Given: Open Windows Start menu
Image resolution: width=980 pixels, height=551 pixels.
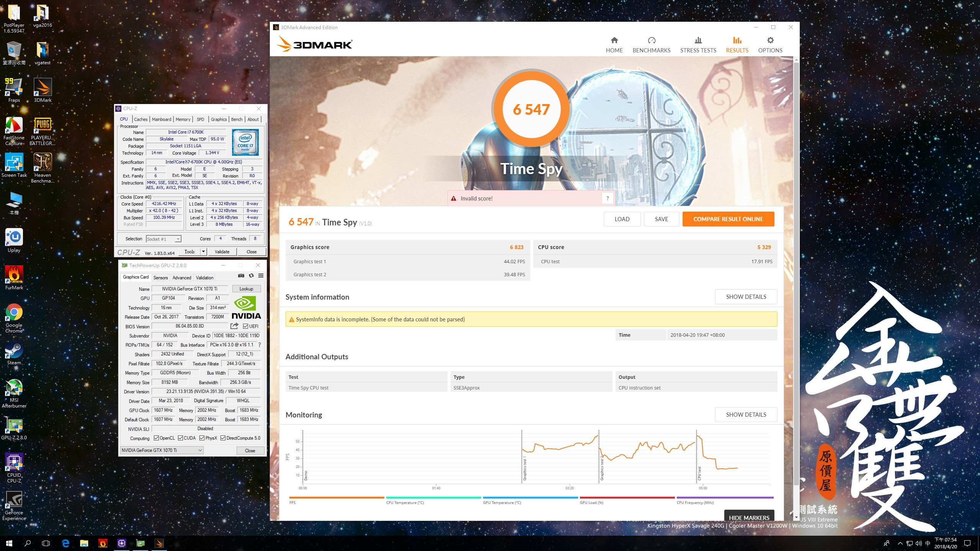Looking at the screenshot, I should tap(9, 543).
